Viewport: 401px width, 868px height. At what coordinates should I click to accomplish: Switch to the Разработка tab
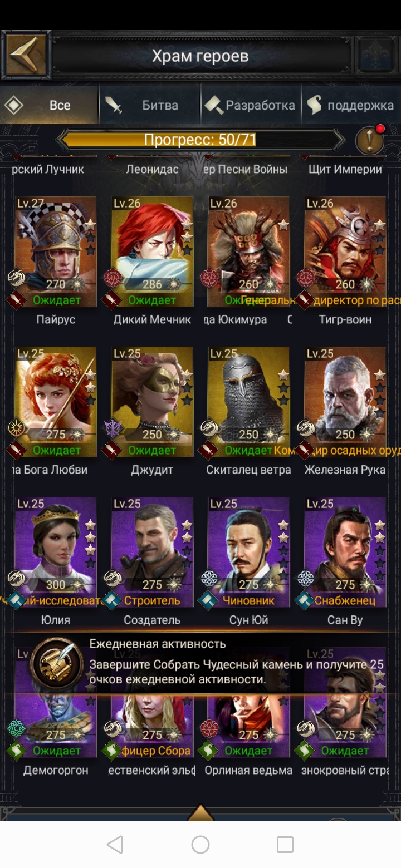tap(251, 105)
